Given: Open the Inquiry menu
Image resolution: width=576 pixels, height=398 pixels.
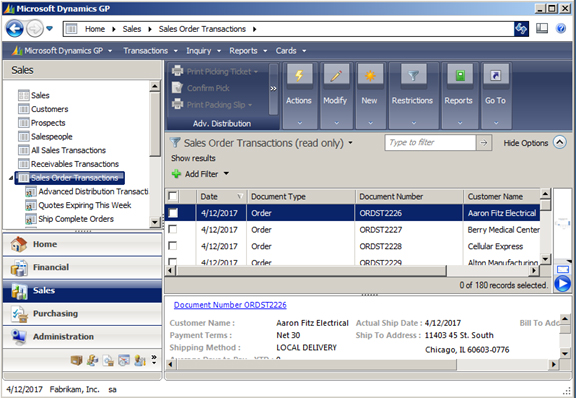Looking at the screenshot, I should tap(203, 51).
